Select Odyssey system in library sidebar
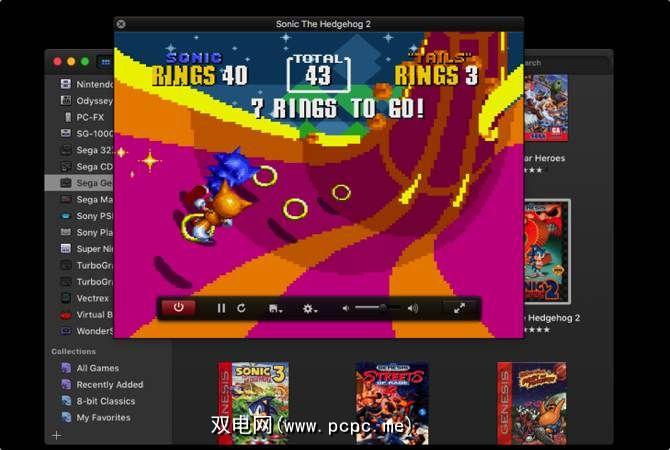Screen dimensions: 670x450 click(86, 100)
